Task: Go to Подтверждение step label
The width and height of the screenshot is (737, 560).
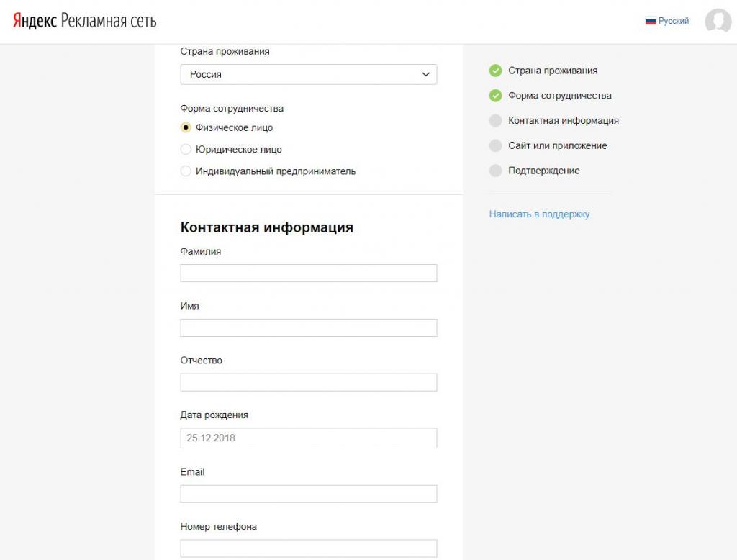Action: click(x=543, y=171)
